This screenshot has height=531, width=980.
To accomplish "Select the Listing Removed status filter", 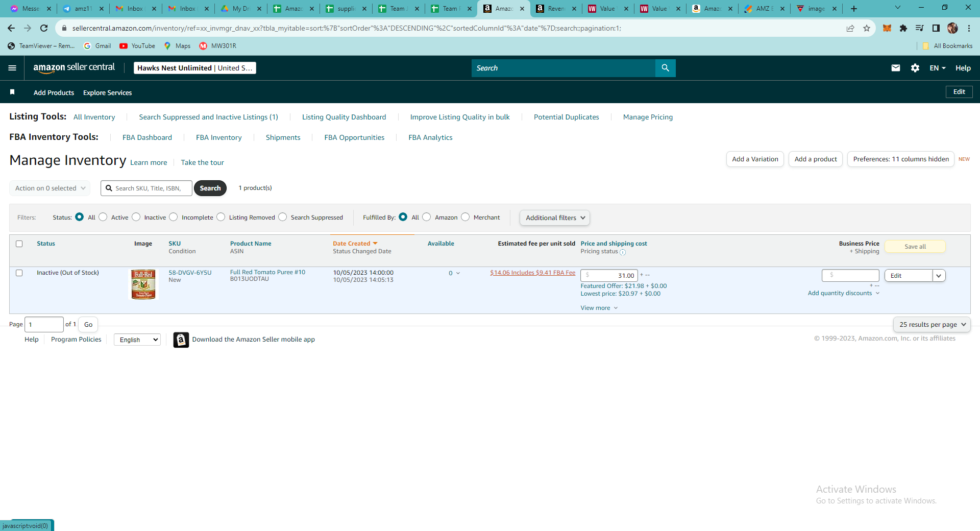I will click(x=220, y=217).
